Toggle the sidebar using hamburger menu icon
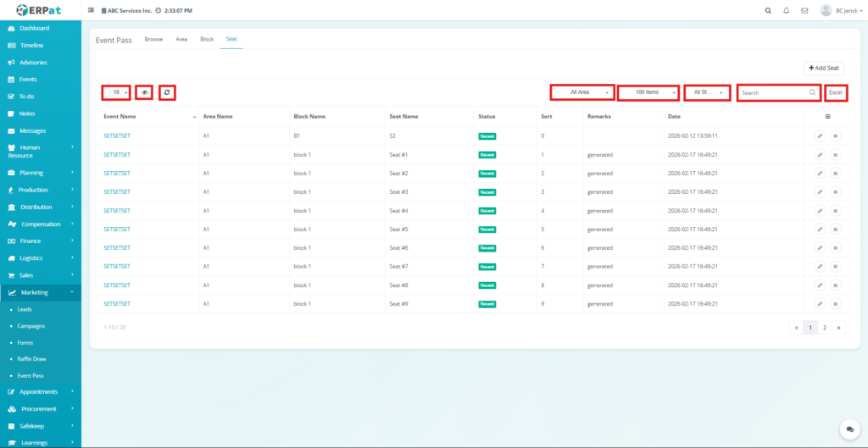 92,11
